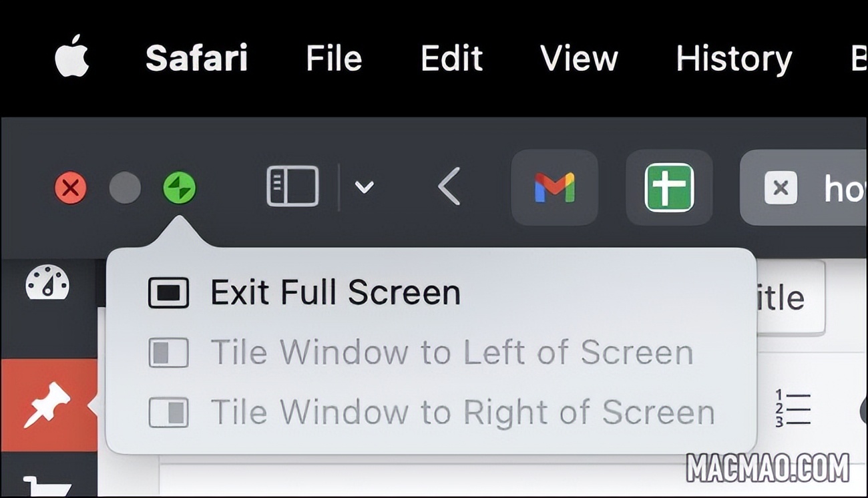Close the current tab with the X
The width and height of the screenshot is (868, 498).
click(x=781, y=188)
